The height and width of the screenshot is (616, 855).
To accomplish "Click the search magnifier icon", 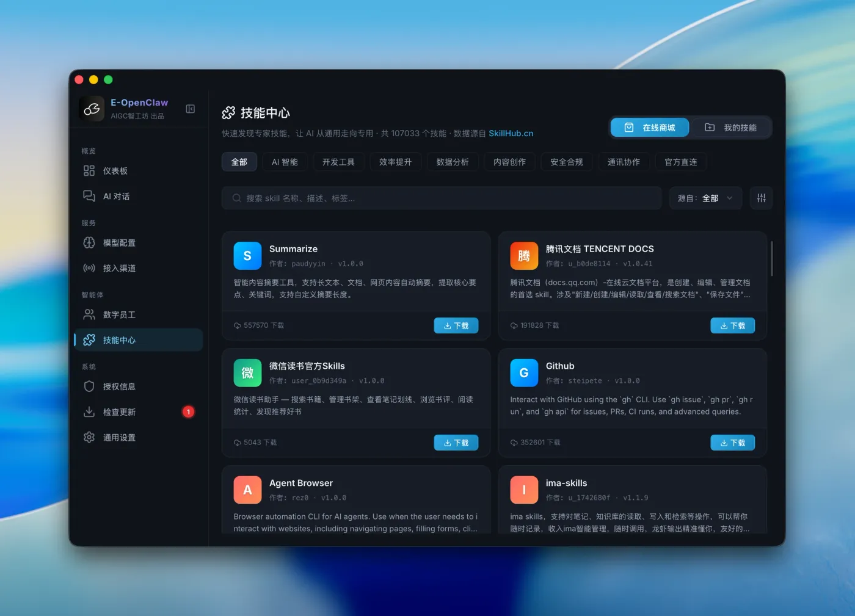I will [x=236, y=198].
